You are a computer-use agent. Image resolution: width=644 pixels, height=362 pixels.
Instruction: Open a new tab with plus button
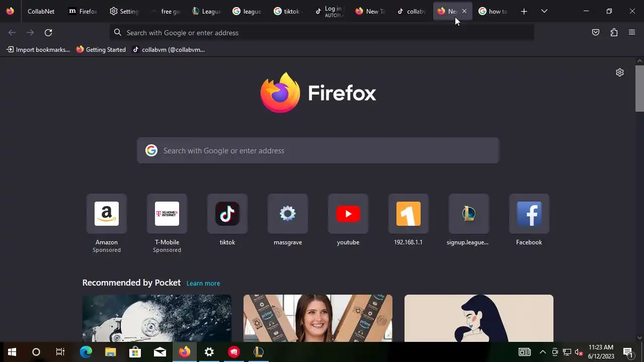click(x=524, y=11)
